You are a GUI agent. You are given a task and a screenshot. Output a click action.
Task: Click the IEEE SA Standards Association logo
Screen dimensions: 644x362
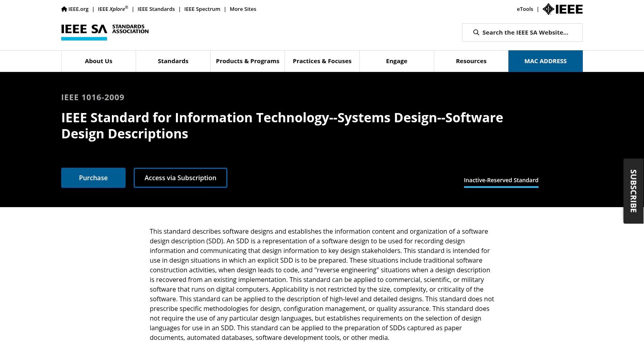[x=105, y=32]
